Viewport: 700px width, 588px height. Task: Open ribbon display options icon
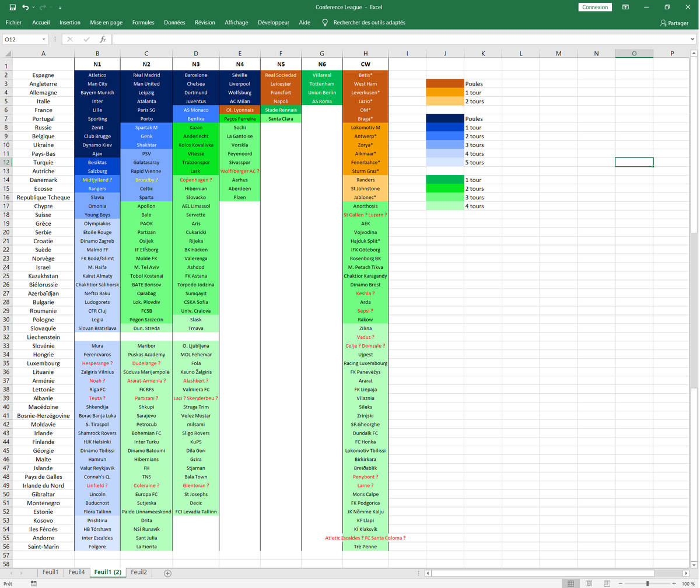tap(625, 7)
